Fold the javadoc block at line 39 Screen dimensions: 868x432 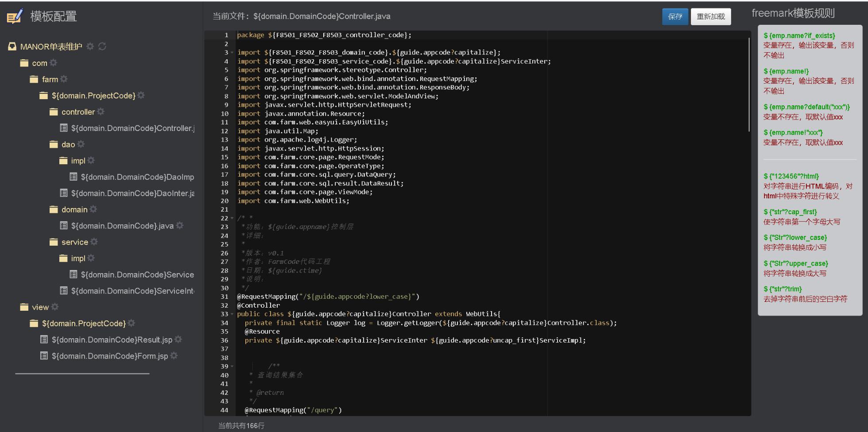tap(232, 366)
